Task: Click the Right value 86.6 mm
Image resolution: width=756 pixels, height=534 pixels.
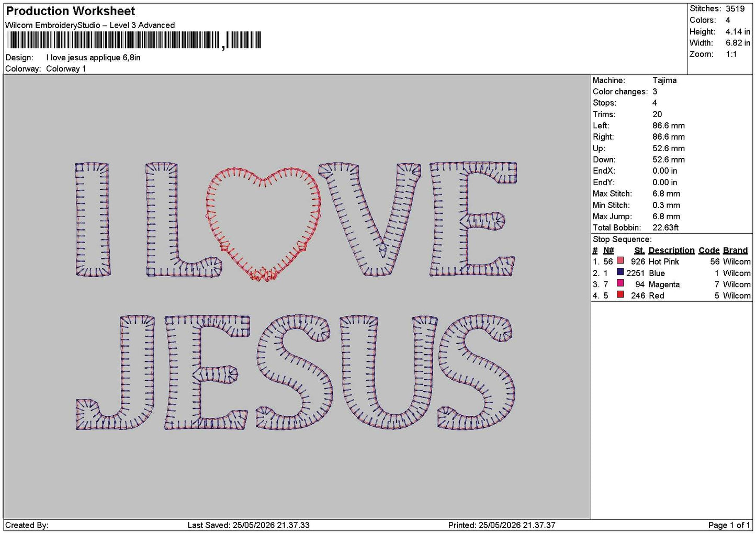Action: (669, 137)
